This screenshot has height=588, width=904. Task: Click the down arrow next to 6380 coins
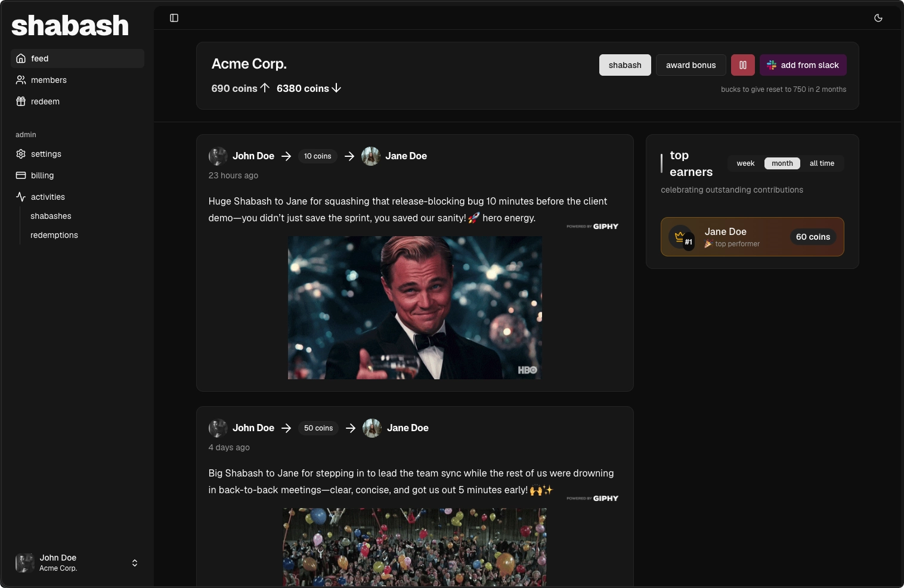click(336, 88)
